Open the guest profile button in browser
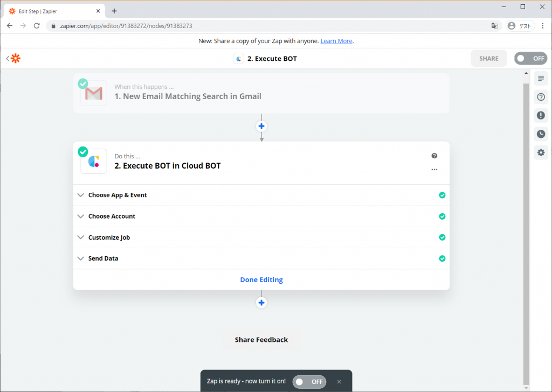Screen dimensions: 552x392 point(520,26)
